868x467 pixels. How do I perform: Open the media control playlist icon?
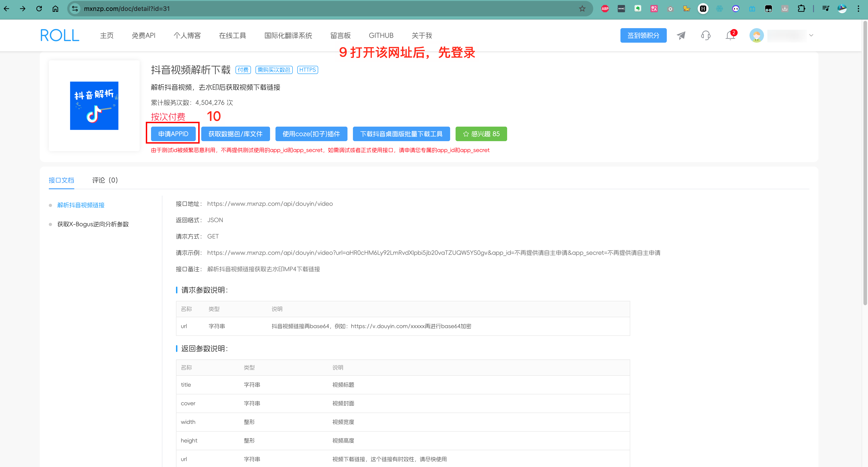(826, 9)
